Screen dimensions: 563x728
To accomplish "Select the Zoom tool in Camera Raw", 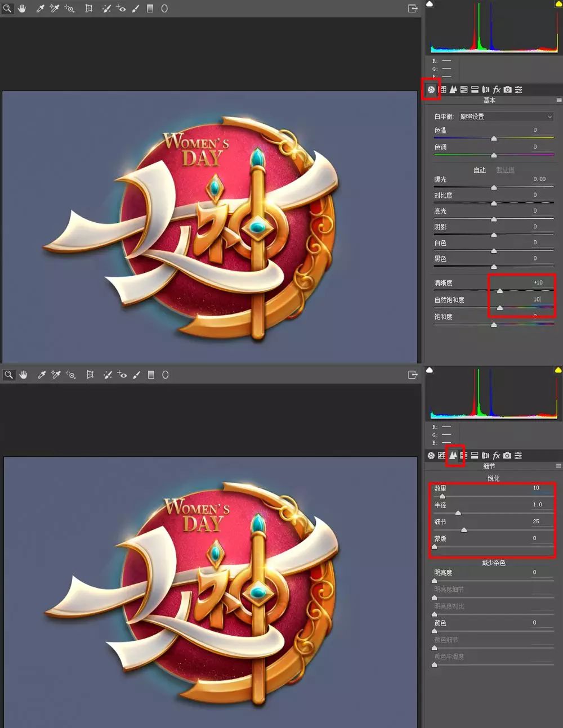I will (7, 8).
